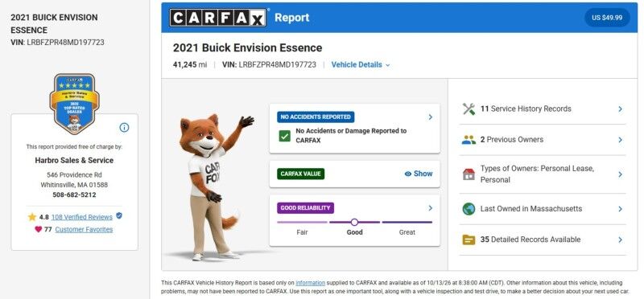Click the Top Rated Dealer badge
Screen dimensions: 644x299
pos(74,104)
